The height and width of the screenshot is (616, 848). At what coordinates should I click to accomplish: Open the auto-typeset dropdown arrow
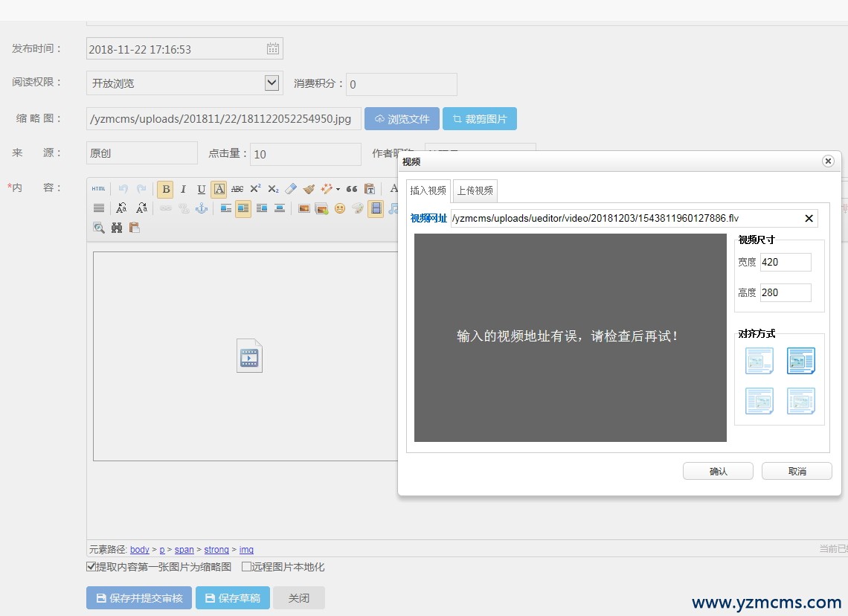[338, 189]
